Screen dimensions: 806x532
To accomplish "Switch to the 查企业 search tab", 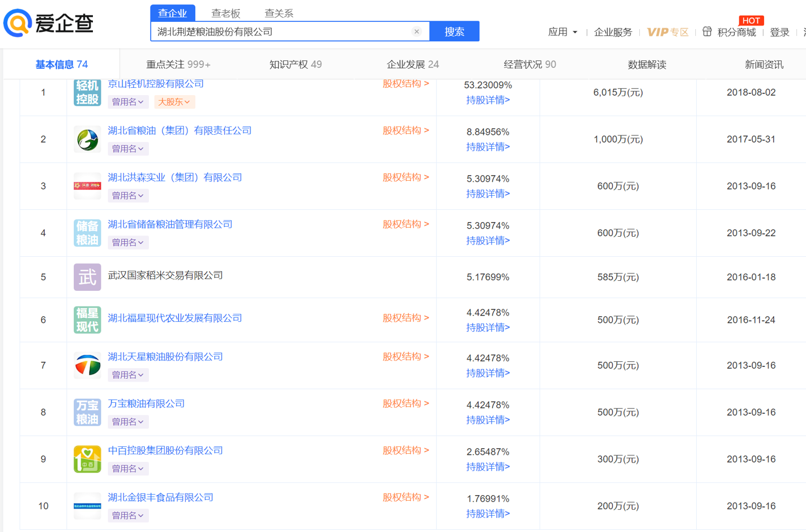I will (172, 13).
